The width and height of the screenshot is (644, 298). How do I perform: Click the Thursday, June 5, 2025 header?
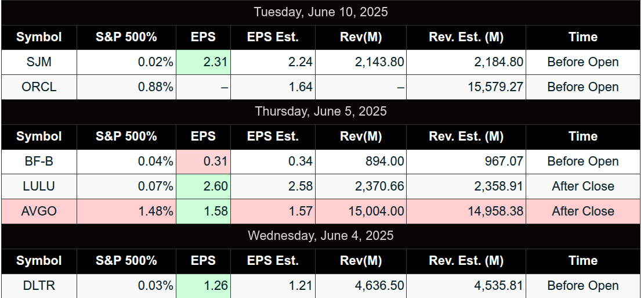point(321,112)
